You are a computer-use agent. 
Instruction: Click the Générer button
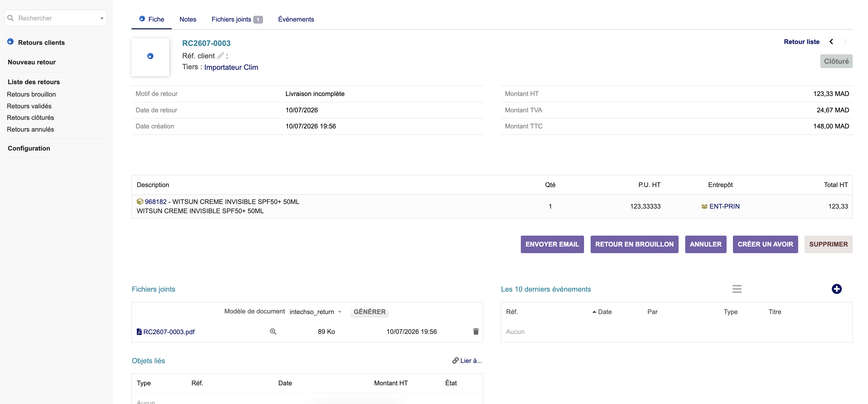[370, 312]
